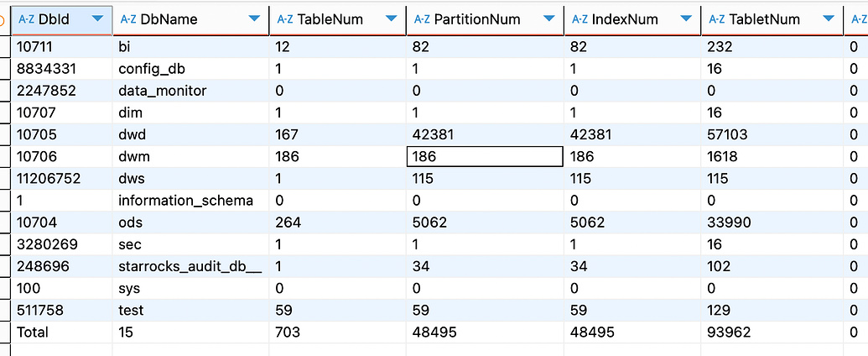
Task: Click the A-Z type icon beside TableNum
Action: pyautogui.click(x=286, y=18)
